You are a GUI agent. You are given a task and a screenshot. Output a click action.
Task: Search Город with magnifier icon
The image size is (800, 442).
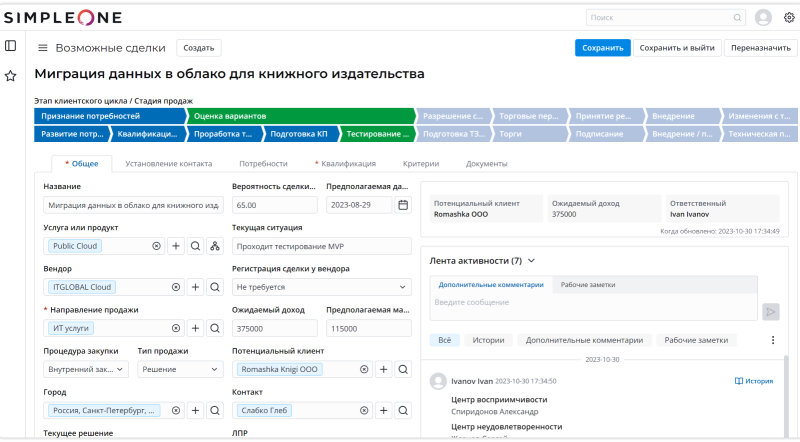215,410
